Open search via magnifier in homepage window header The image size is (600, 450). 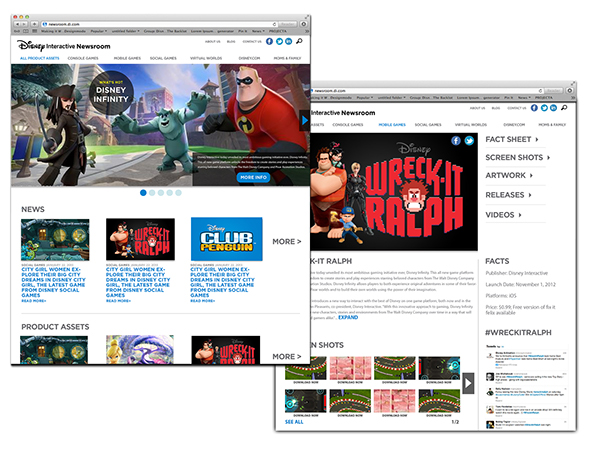(x=299, y=41)
